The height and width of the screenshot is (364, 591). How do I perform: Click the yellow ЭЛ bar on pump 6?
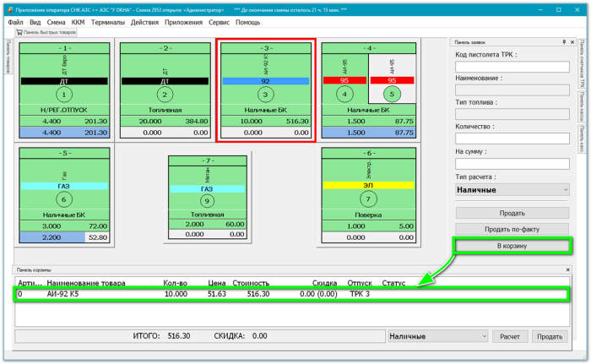(x=368, y=186)
